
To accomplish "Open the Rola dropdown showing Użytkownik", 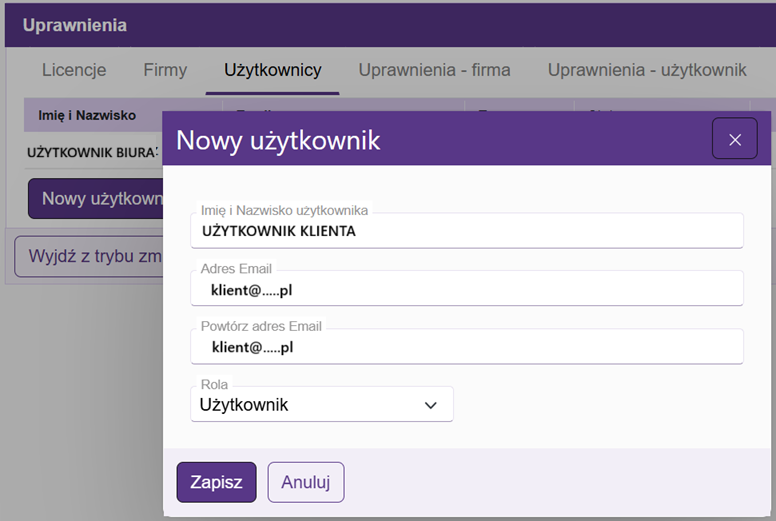I will (x=320, y=405).
